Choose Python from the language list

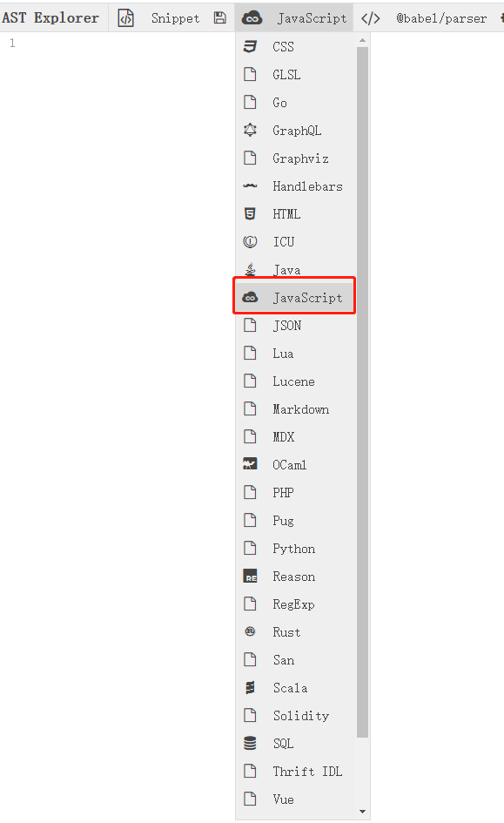295,549
